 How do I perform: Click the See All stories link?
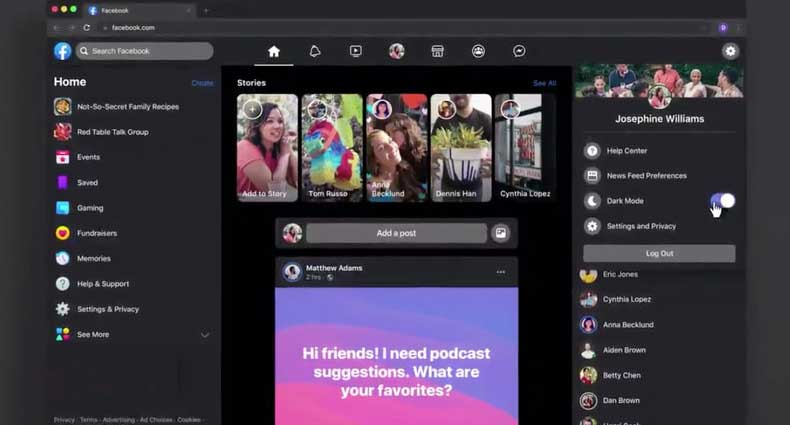point(544,83)
